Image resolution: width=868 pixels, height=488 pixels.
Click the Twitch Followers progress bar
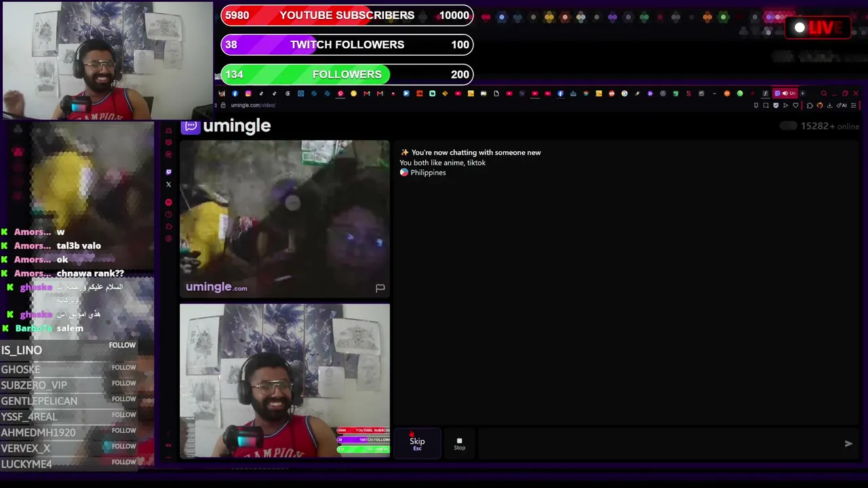(347, 45)
